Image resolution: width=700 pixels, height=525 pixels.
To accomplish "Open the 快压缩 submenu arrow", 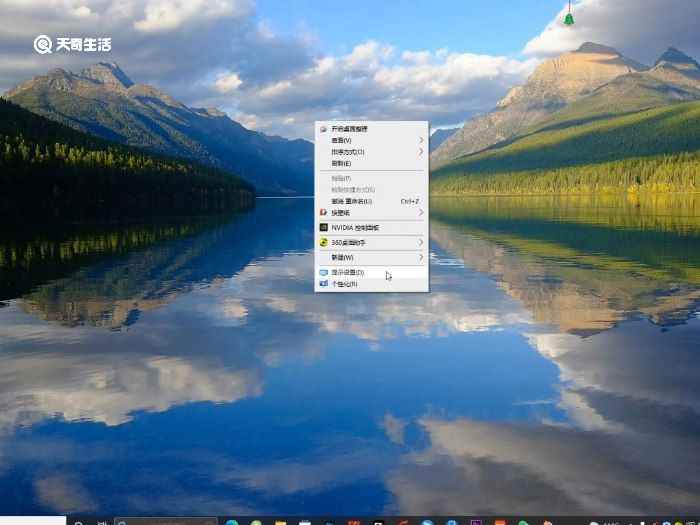I will pyautogui.click(x=421, y=212).
